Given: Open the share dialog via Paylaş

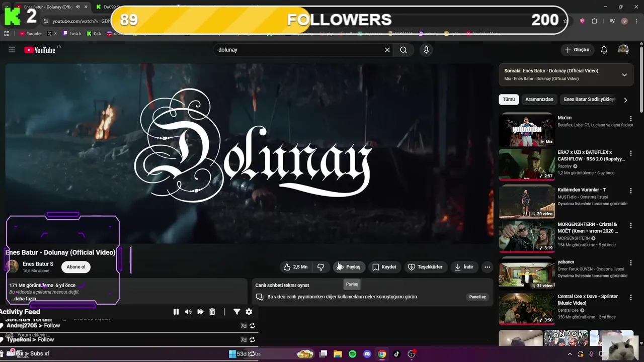Looking at the screenshot, I should 349,267.
